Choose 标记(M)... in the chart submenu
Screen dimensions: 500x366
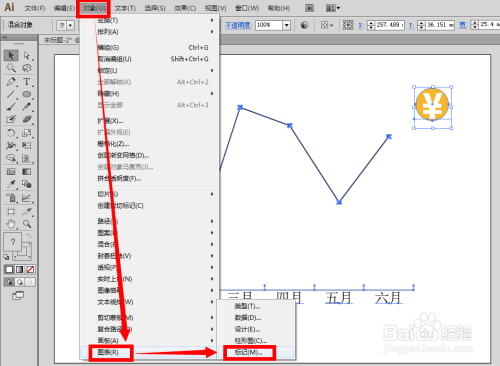pos(249,352)
